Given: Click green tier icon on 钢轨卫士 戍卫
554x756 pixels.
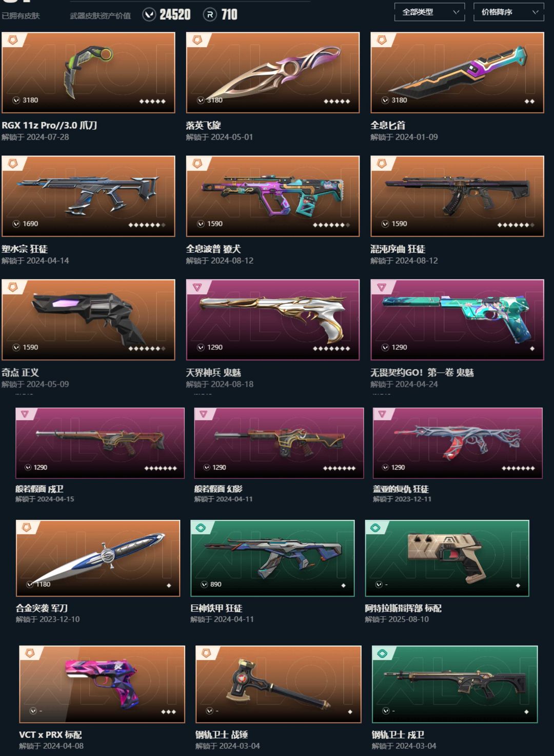Looking at the screenshot, I should tap(382, 653).
